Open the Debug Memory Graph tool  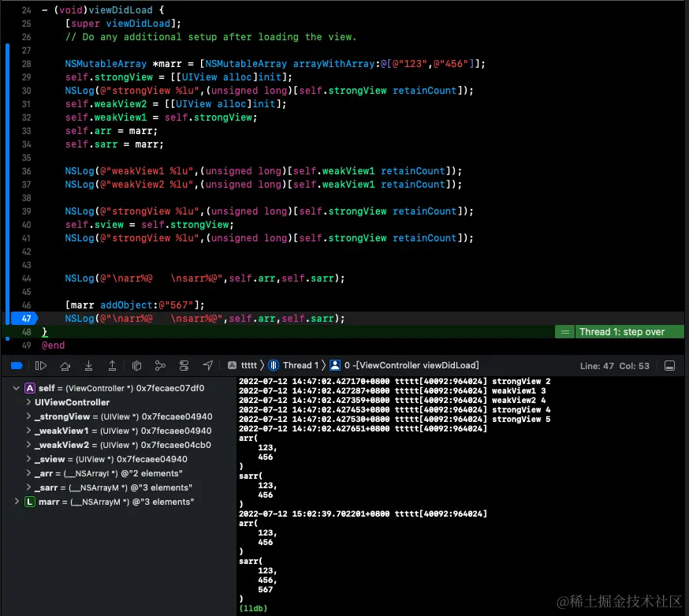(160, 365)
